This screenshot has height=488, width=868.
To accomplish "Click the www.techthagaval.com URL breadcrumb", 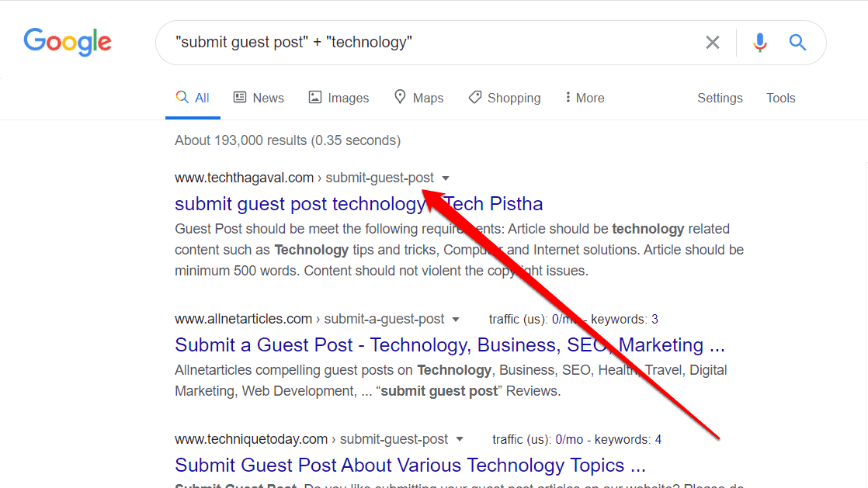I will 304,178.
